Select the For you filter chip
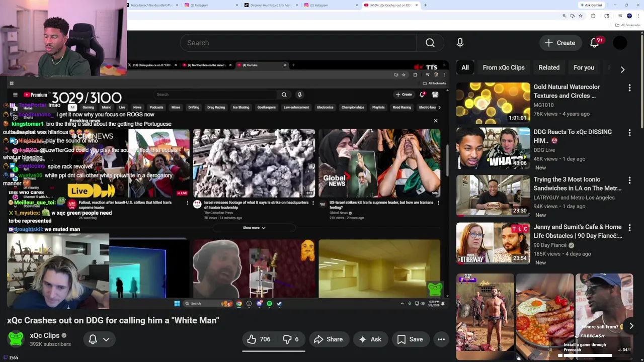This screenshot has width=644, height=362. [584, 67]
